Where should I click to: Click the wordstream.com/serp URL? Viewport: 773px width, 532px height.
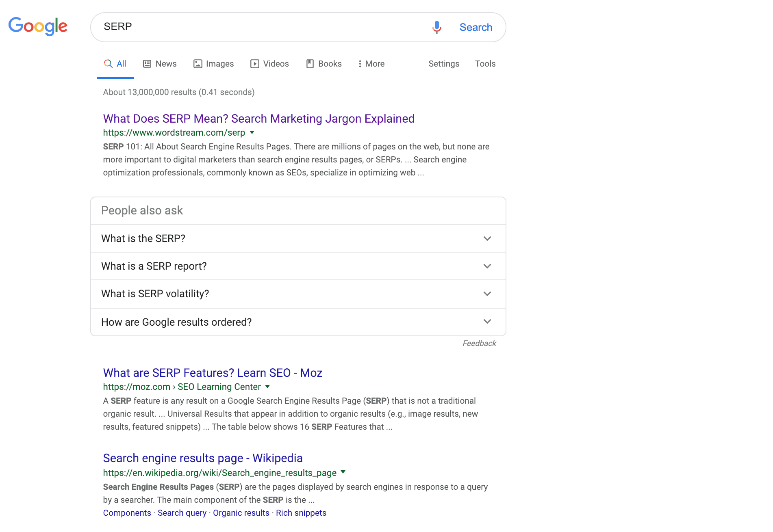tap(174, 133)
